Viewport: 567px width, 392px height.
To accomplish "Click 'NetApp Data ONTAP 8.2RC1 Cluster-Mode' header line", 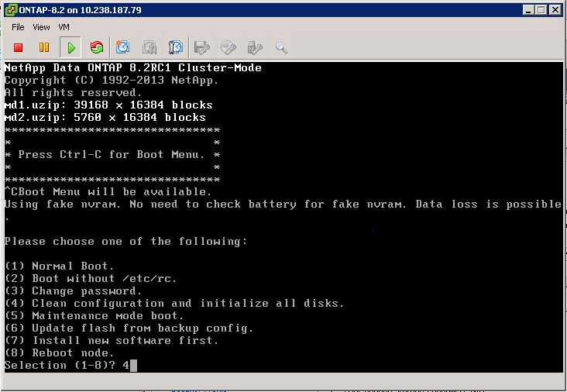I will click(x=132, y=67).
